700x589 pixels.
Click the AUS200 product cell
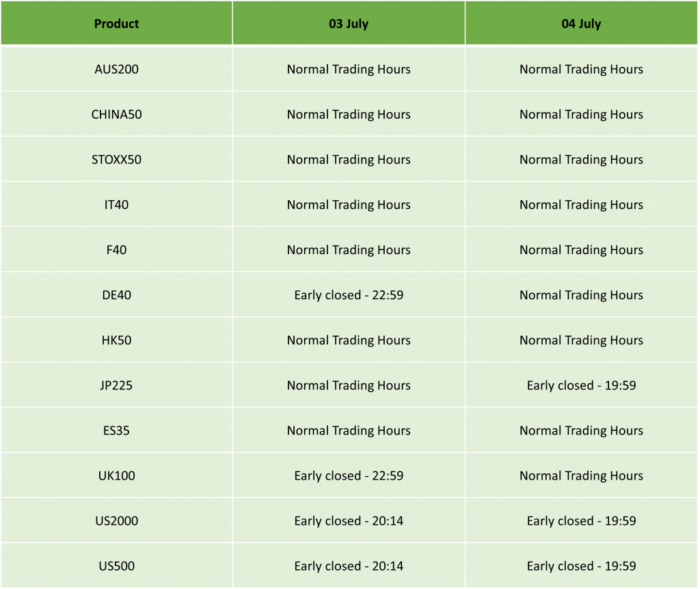click(x=116, y=69)
